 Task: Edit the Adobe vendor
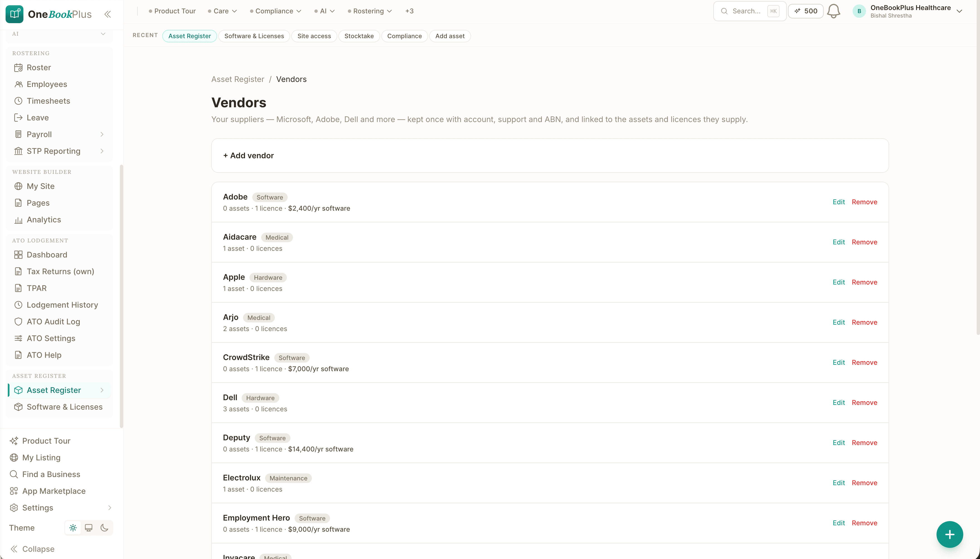838,202
